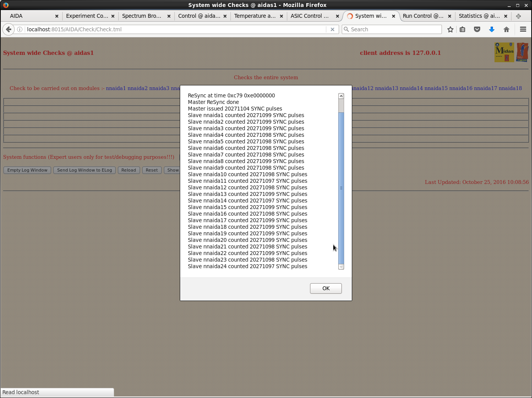The width and height of the screenshot is (532, 398).
Task: Click Send Log Window to ELog button
Action: (x=84, y=170)
